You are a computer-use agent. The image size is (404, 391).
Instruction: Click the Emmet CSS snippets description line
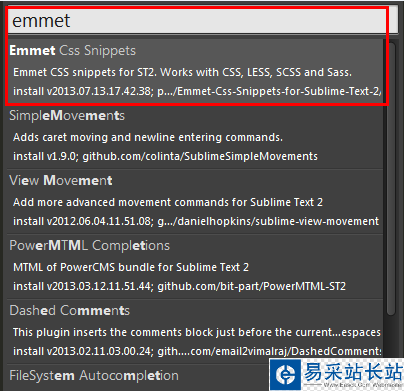pyautogui.click(x=182, y=72)
